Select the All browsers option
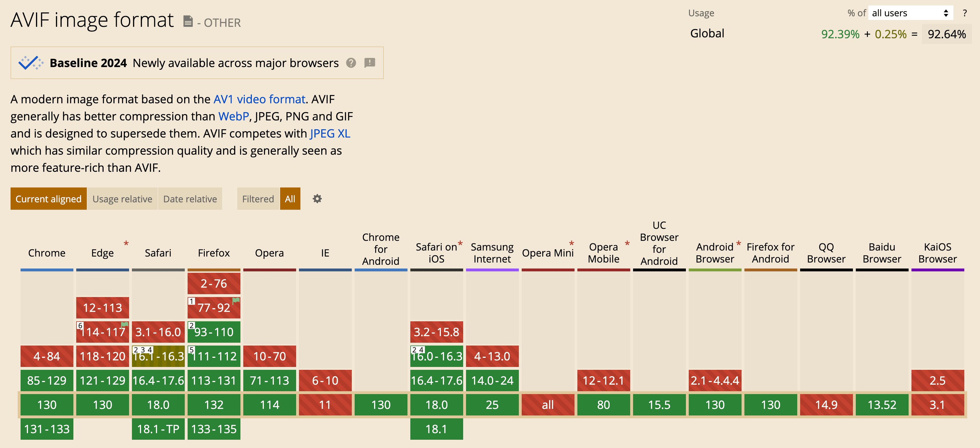The image size is (980, 448). [290, 199]
